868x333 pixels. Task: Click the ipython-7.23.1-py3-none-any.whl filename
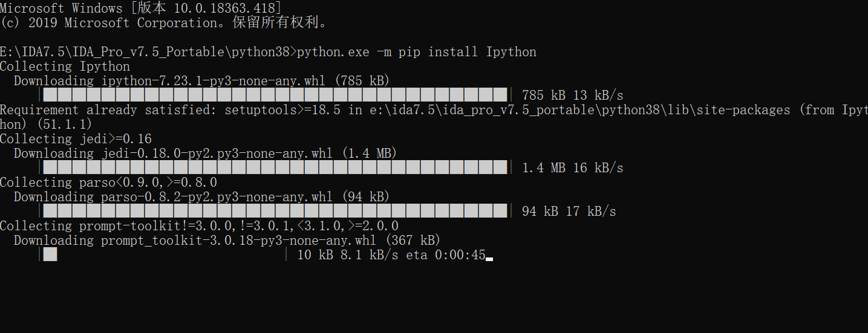point(214,81)
